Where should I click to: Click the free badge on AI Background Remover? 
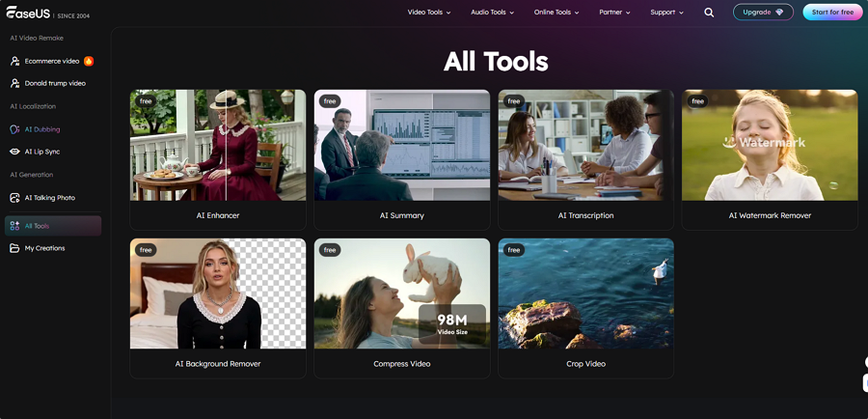[146, 250]
